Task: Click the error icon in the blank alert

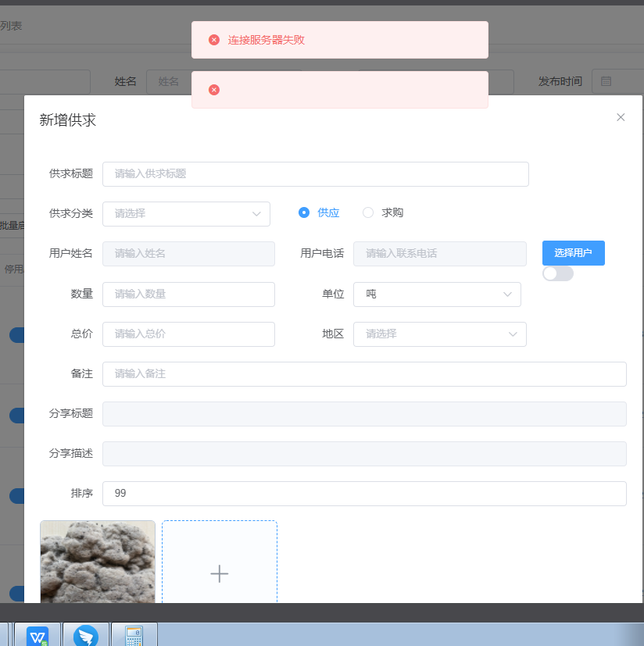Action: 214,90
